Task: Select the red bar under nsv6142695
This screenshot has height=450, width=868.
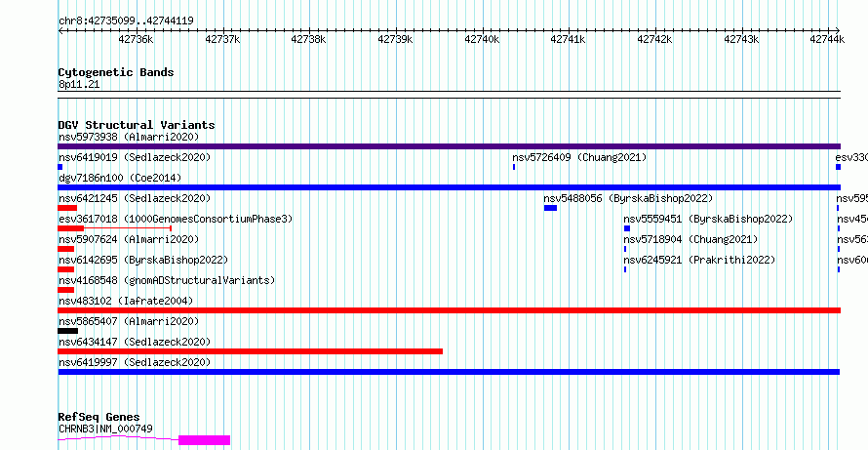Action: pos(66,269)
